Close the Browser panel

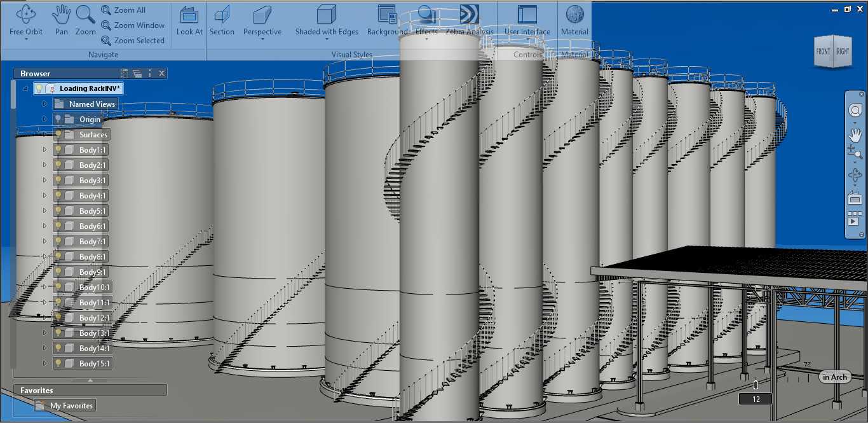point(162,74)
